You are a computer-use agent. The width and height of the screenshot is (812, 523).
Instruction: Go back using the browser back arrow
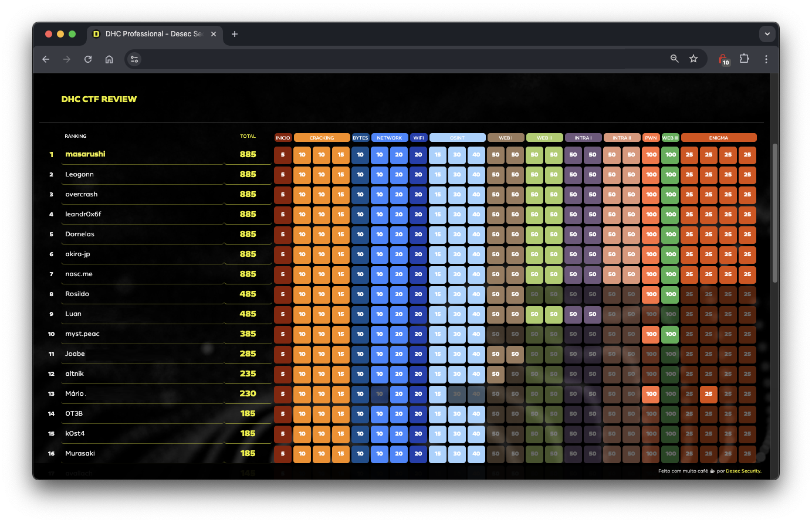pos(46,59)
